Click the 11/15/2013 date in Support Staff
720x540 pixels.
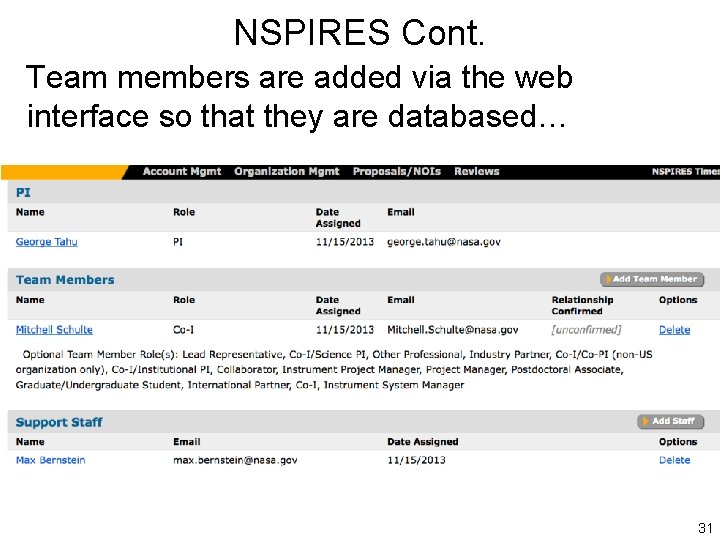click(x=416, y=460)
